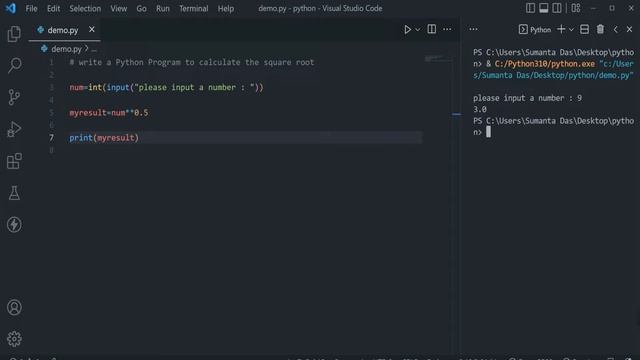Open the Extensions view

(x=14, y=161)
